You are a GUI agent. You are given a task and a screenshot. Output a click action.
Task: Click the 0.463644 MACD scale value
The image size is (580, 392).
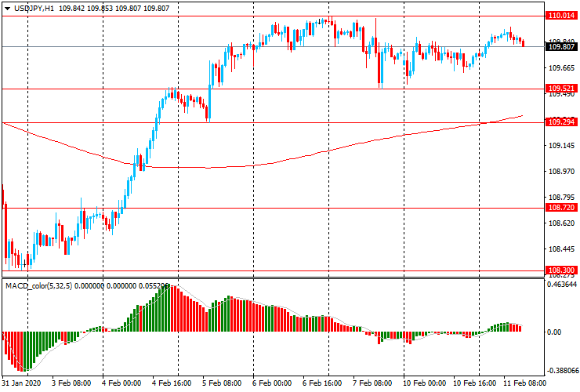pos(562,285)
